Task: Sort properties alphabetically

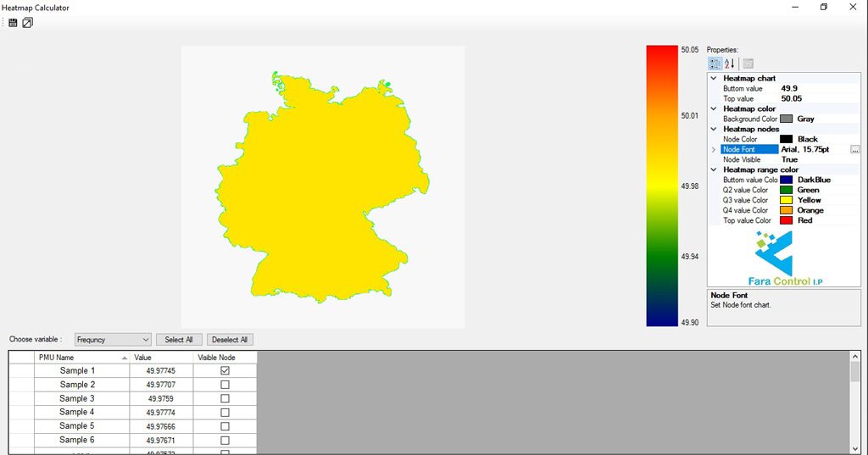Action: point(730,64)
